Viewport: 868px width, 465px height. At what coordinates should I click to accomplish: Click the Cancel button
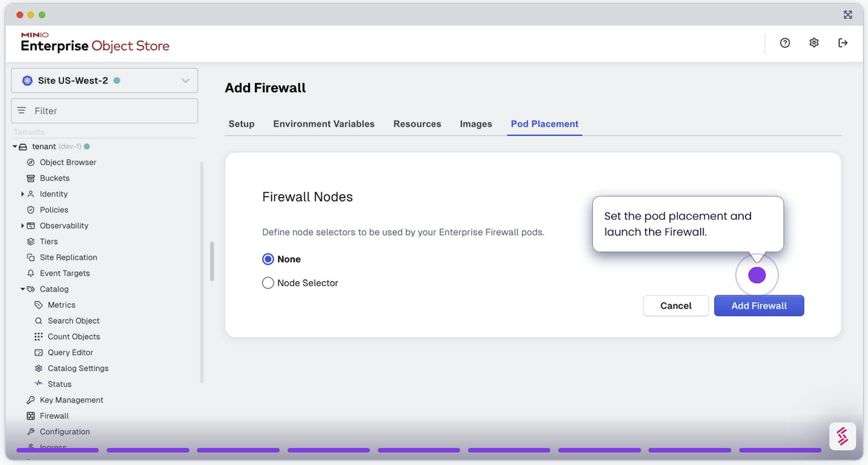point(675,306)
